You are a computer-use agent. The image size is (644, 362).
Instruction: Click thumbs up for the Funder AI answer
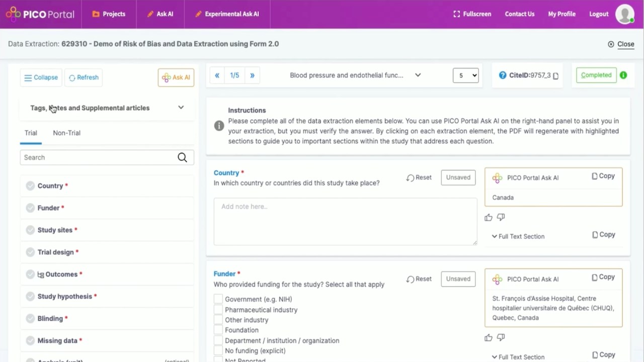(x=488, y=338)
